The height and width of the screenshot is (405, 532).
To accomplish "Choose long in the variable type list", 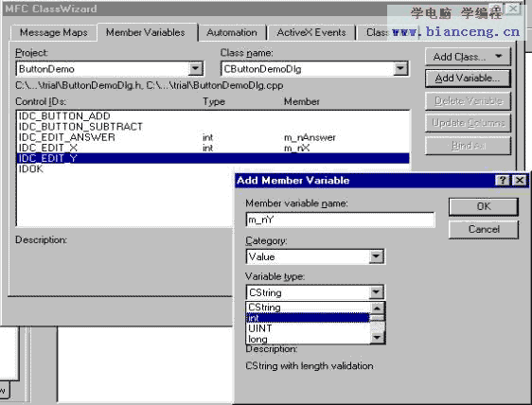I will pyautogui.click(x=308, y=339).
